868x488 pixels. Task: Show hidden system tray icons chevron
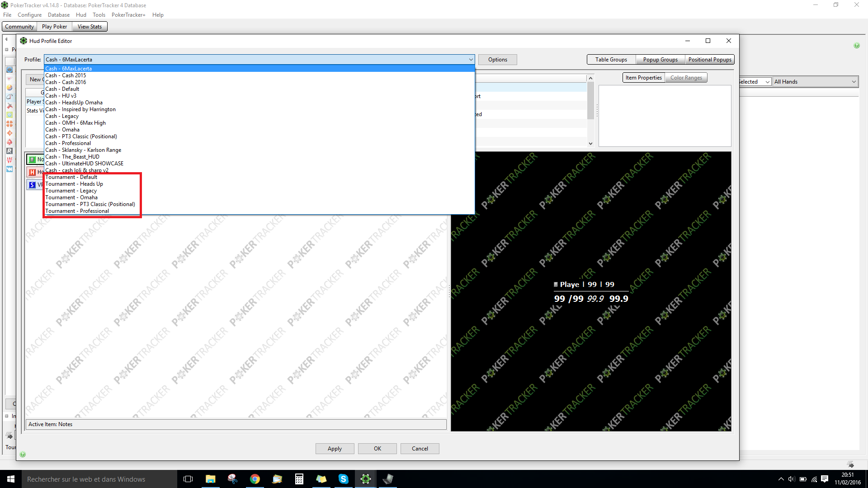click(781, 479)
